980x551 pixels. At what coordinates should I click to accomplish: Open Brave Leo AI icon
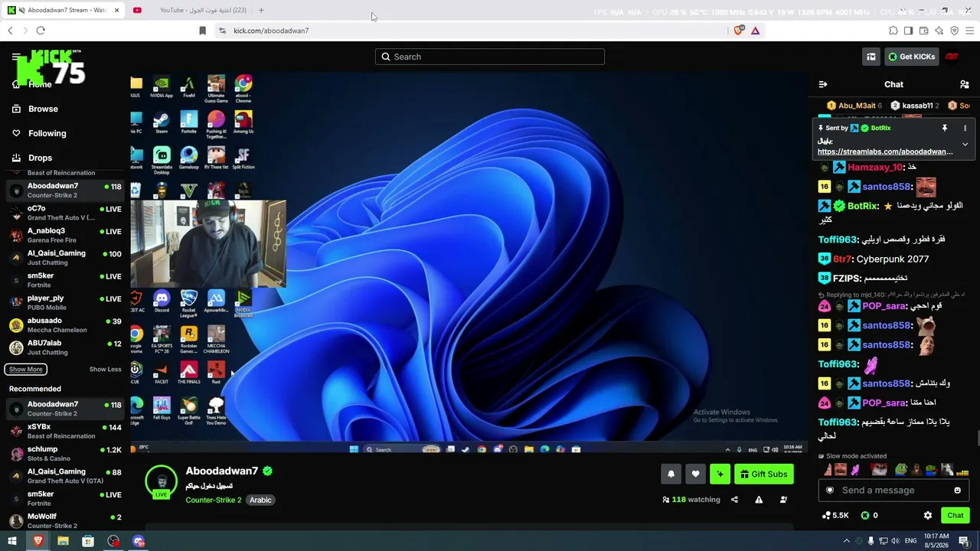(x=939, y=31)
